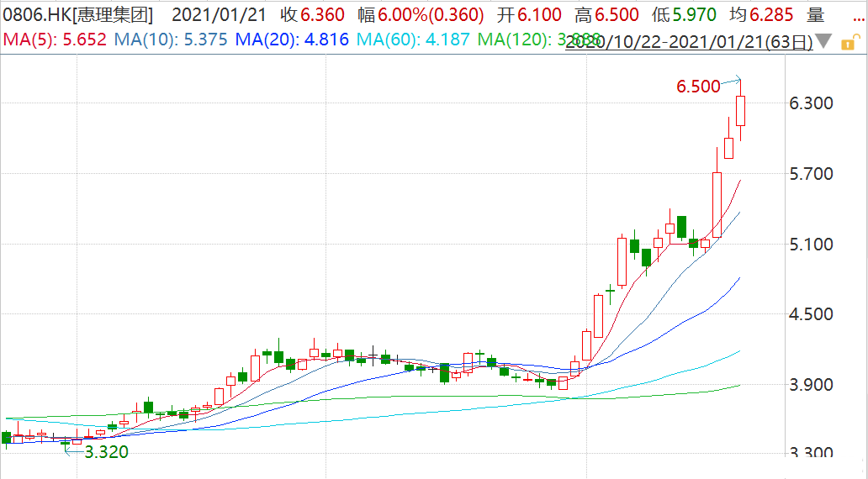Screen dimensions: 868x479
Task: Click the 6.300 price axis label
Action: [812, 103]
